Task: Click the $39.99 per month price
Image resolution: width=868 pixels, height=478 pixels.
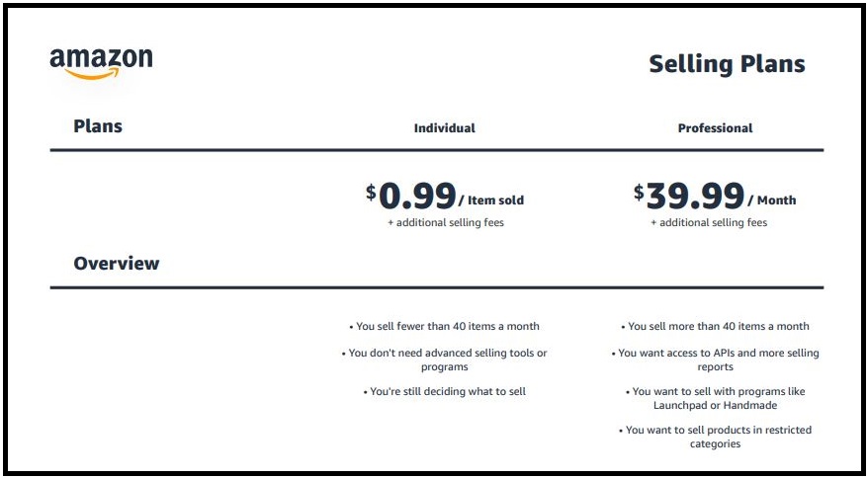Action: (x=694, y=196)
